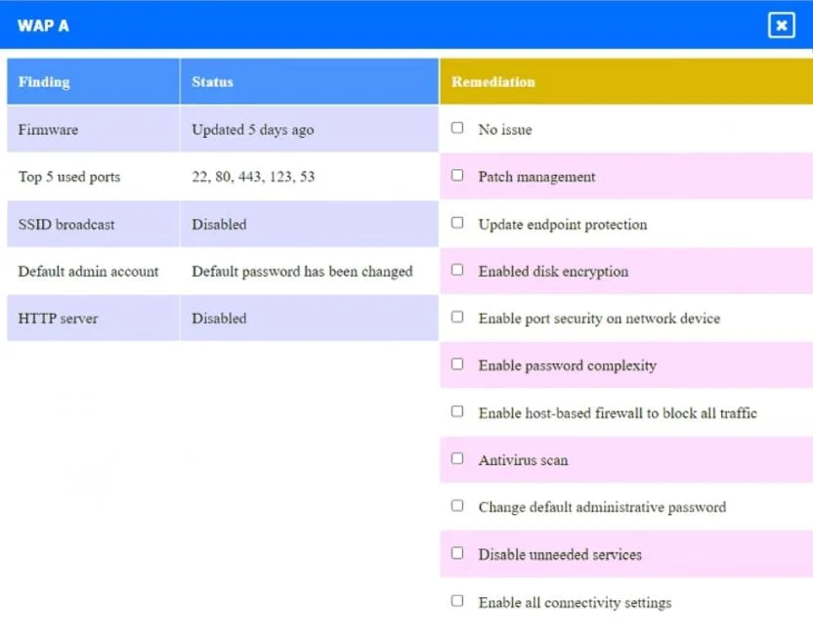Tick Disable unneeded services checkbox
The image size is (813, 644).
456,553
